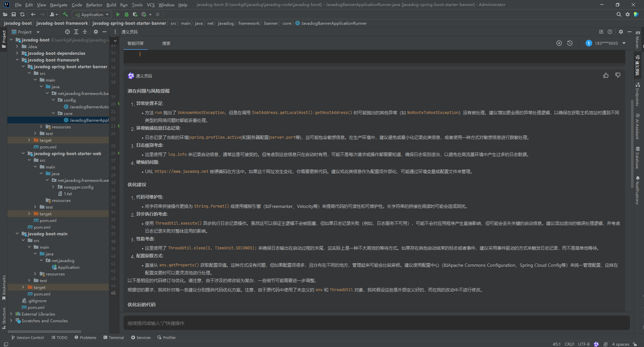Open Search Everywhere magnifier icon
This screenshot has width=644, height=347.
pos(619,14)
